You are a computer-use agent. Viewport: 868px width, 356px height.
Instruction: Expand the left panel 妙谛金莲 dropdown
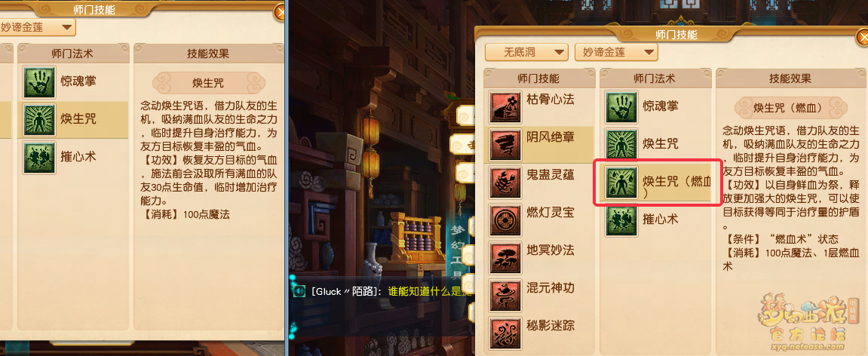point(36,26)
